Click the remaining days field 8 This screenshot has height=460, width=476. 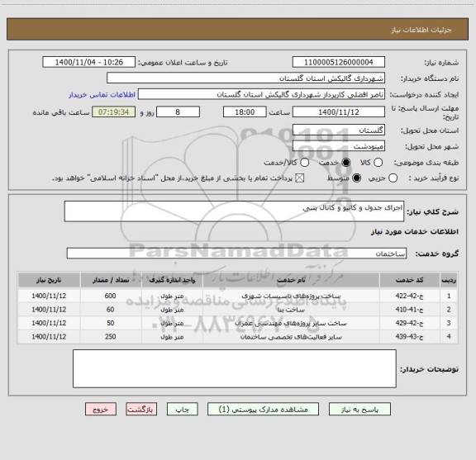(x=178, y=112)
